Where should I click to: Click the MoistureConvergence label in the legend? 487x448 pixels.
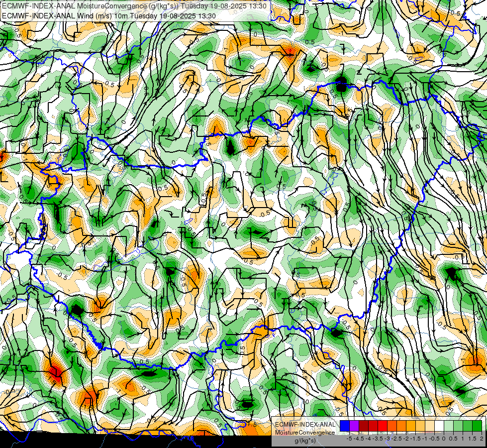[x=305, y=433]
